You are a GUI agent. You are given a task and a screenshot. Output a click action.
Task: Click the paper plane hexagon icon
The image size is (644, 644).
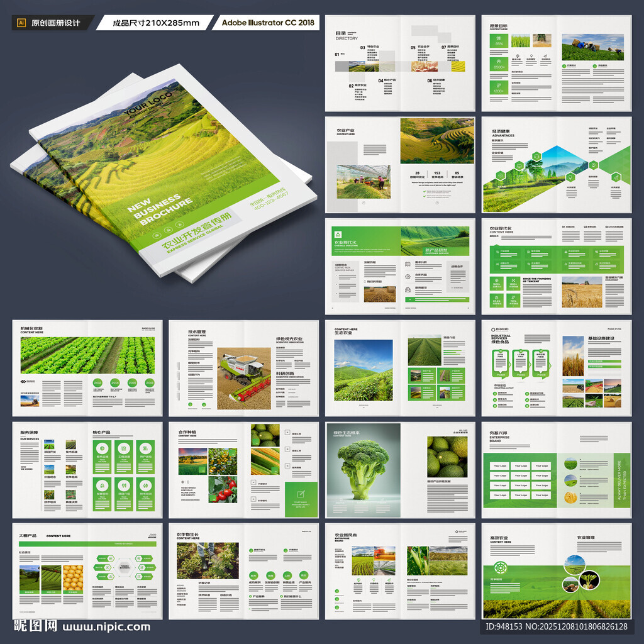[615, 177]
